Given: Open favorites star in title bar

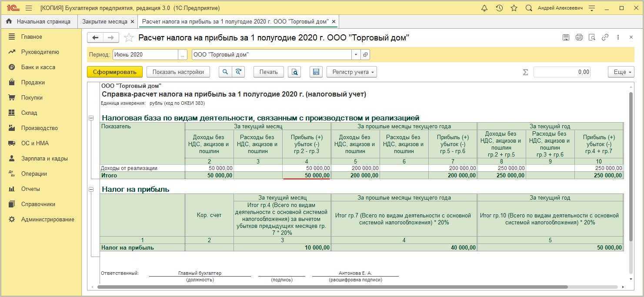Looking at the screenshot, I should (514, 8).
